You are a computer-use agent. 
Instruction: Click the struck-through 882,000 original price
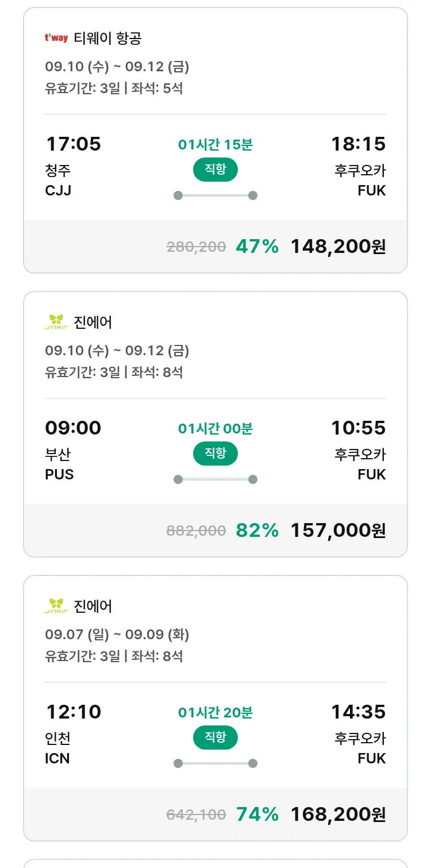click(x=196, y=531)
